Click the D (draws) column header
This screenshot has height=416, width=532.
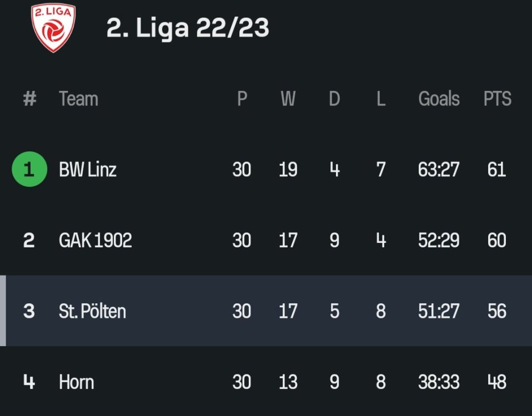[334, 99]
